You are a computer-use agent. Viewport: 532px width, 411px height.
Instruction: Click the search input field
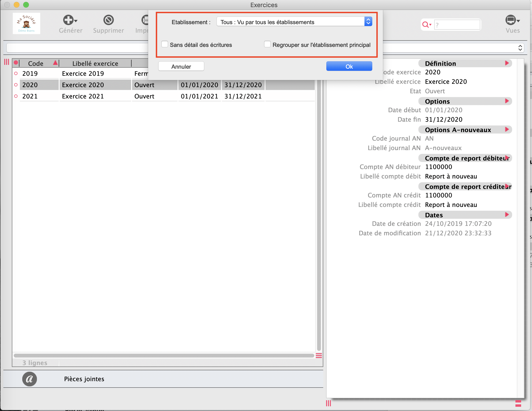457,25
